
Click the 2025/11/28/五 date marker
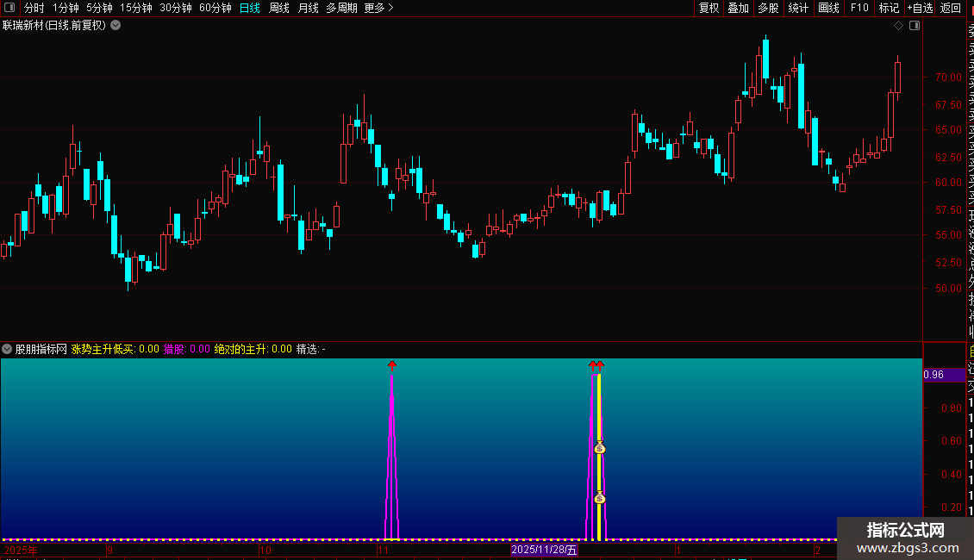point(544,550)
